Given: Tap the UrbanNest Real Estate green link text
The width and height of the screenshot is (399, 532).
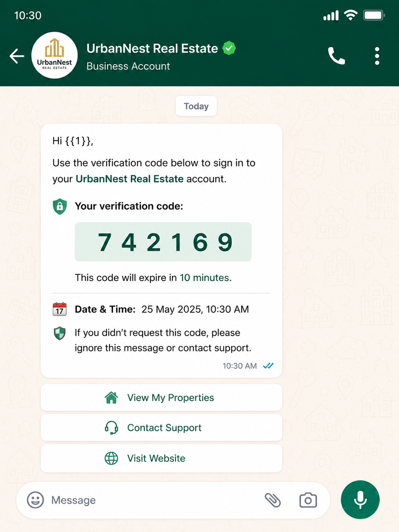Looking at the screenshot, I should coord(129,179).
